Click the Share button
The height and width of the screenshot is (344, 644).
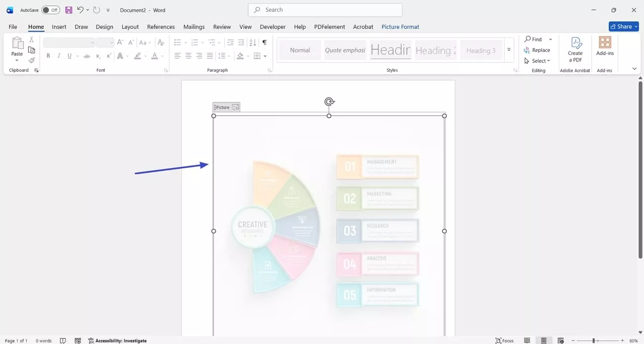point(623,27)
